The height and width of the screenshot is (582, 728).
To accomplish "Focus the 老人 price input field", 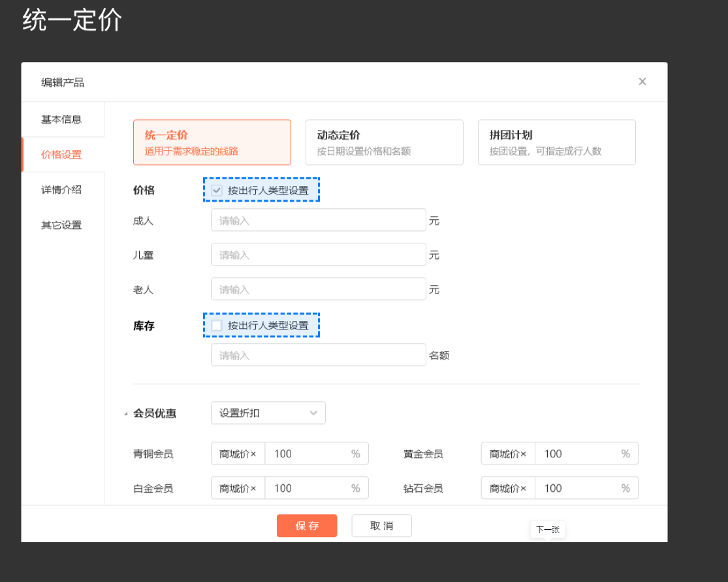I will point(319,288).
